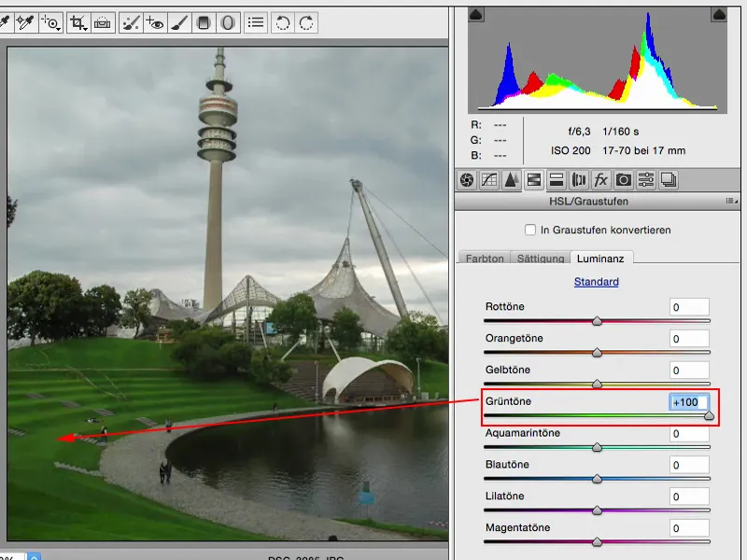The height and width of the screenshot is (560, 747).
Task: Open HSL/Graustufen panel flyout menu
Action: click(x=731, y=201)
